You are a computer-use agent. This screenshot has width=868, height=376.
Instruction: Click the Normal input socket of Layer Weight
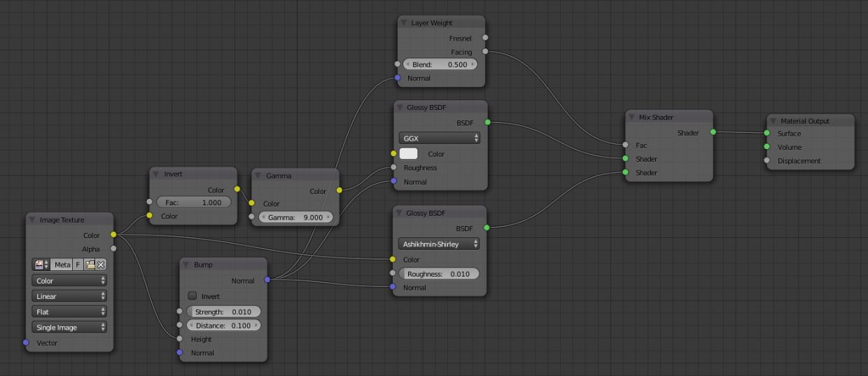[398, 78]
